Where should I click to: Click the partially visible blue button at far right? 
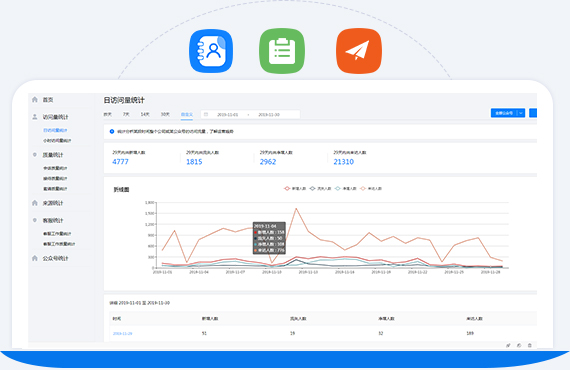[533, 113]
